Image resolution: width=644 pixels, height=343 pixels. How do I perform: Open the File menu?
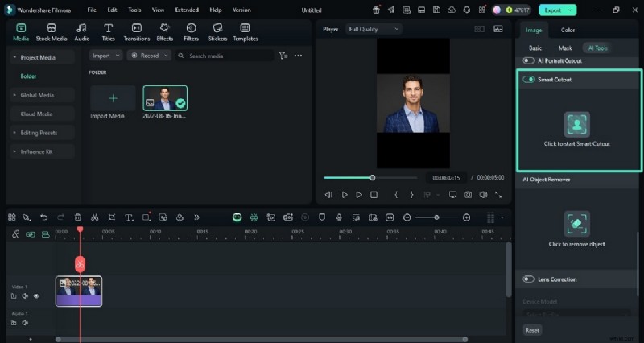[x=92, y=10]
